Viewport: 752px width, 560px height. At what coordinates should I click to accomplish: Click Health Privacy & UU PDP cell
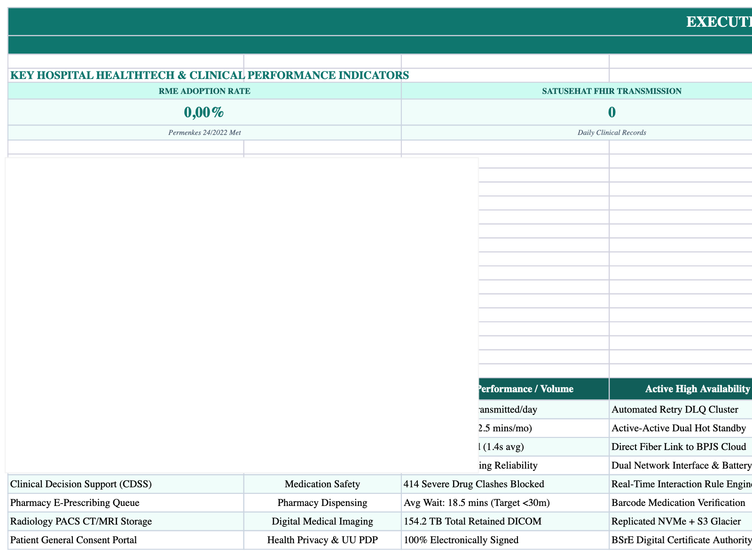[322, 540]
